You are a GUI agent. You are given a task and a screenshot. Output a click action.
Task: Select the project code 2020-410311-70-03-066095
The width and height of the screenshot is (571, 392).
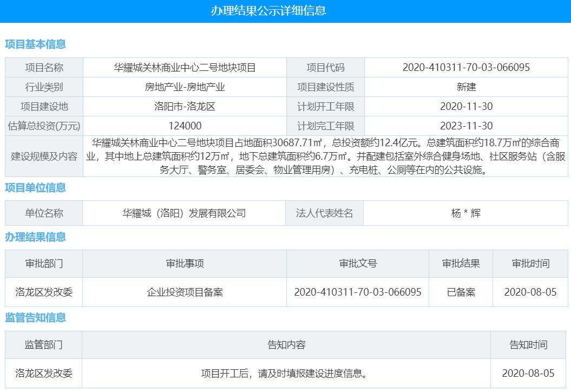click(468, 67)
